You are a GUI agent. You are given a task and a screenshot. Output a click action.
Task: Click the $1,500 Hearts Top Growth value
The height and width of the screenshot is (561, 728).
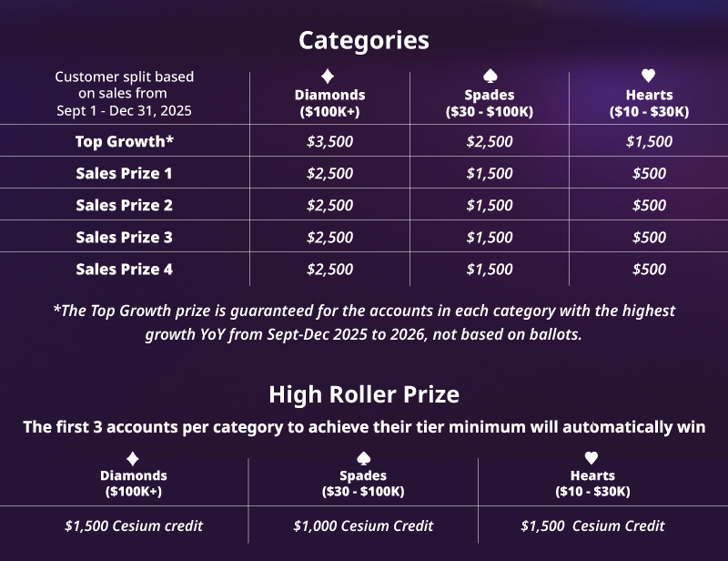(x=649, y=141)
